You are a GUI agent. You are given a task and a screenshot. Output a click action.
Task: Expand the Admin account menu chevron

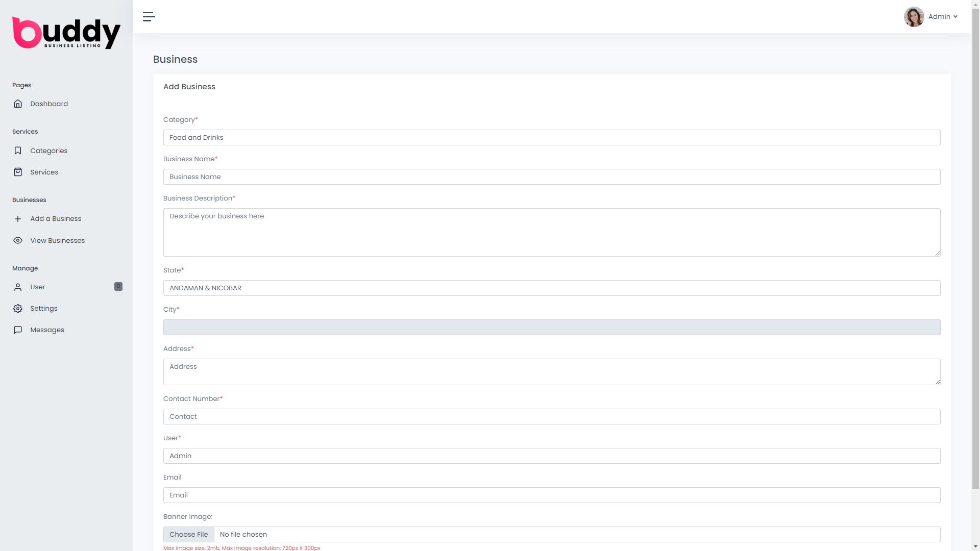955,17
